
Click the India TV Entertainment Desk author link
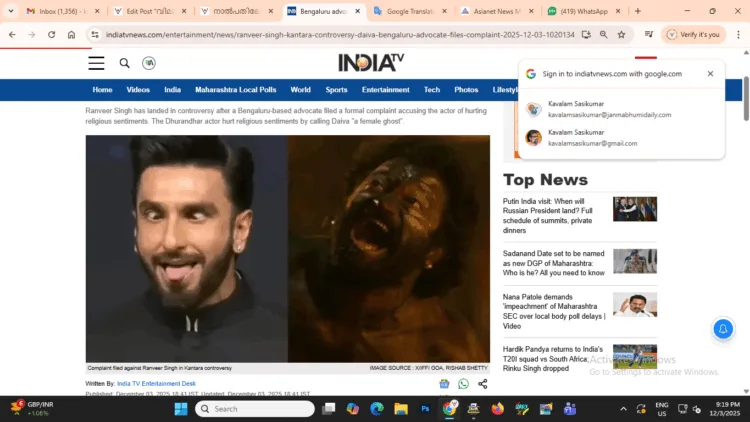tap(156, 384)
